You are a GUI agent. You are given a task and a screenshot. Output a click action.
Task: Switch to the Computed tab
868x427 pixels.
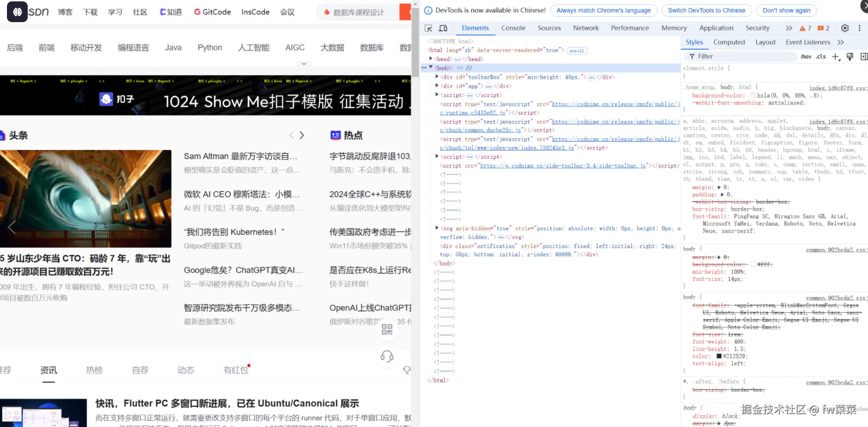[729, 43]
